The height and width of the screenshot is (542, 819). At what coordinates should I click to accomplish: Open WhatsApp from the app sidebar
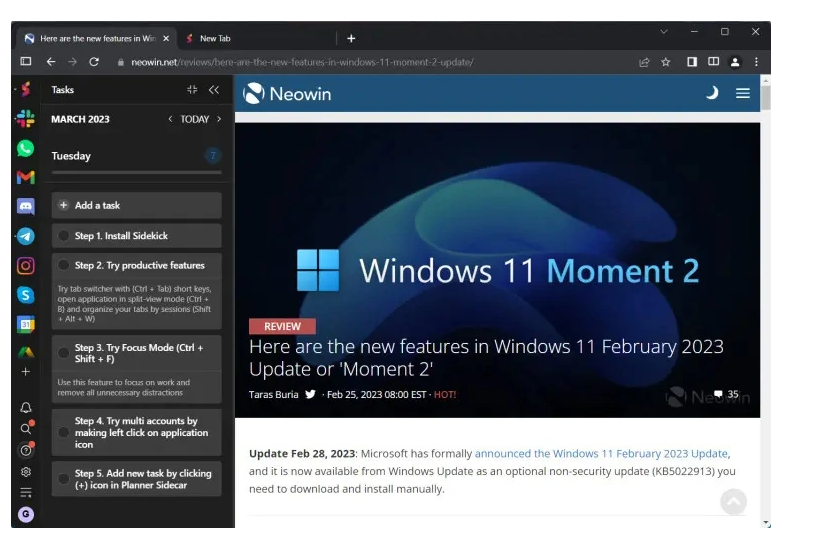26,148
